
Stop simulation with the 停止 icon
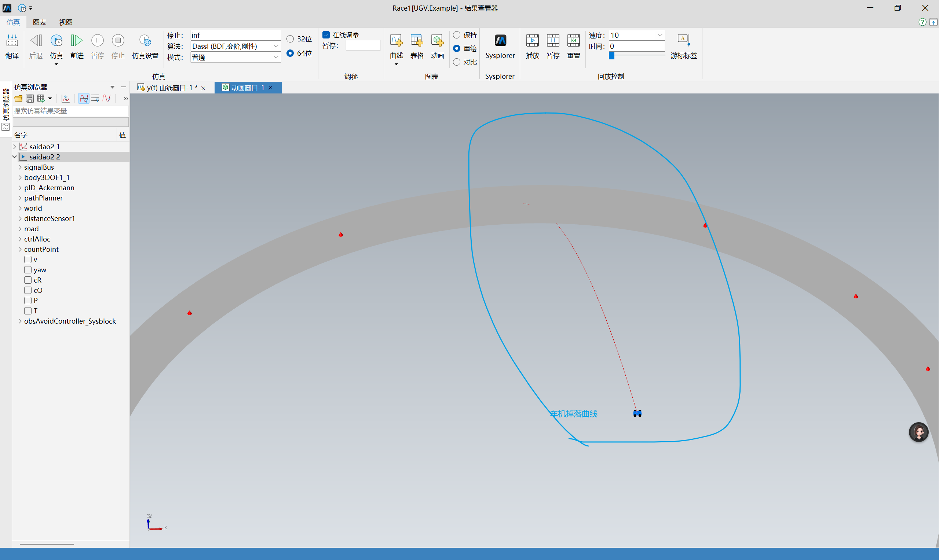coord(118,41)
